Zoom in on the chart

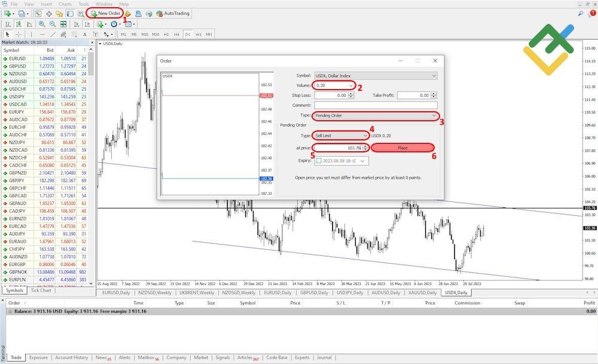point(41,24)
